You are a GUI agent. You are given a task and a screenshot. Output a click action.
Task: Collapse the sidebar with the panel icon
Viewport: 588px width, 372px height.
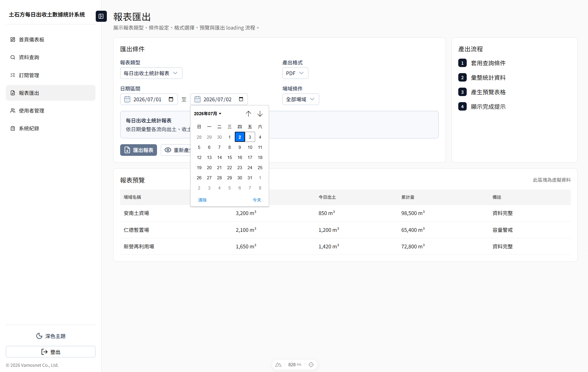click(101, 16)
